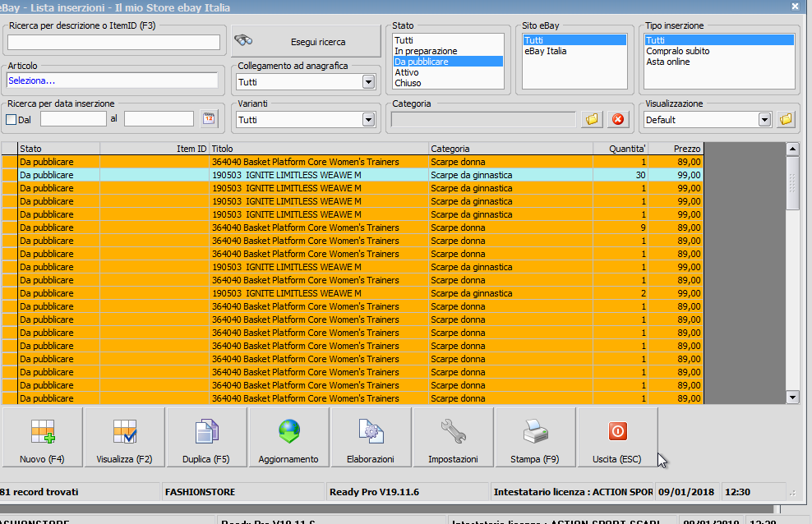Click the Nuovo (F4) button
The height and width of the screenshot is (524, 812).
[43, 438]
